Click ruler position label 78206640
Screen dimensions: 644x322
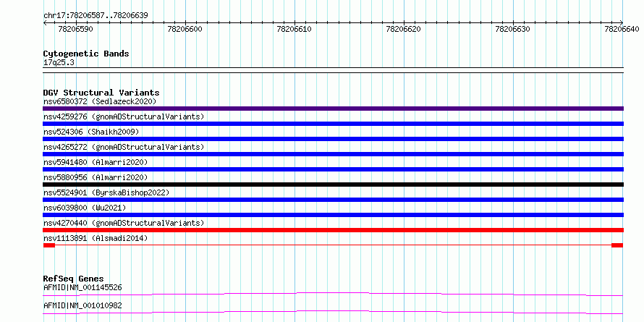[622, 30]
